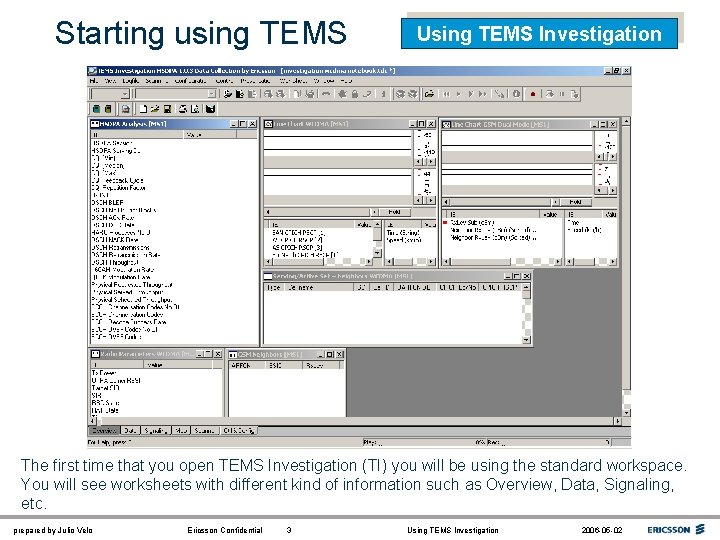Select the DSCH BLER row in HSDPA Analysis
Image resolution: width=720 pixels, height=540 pixels.
pos(107,202)
